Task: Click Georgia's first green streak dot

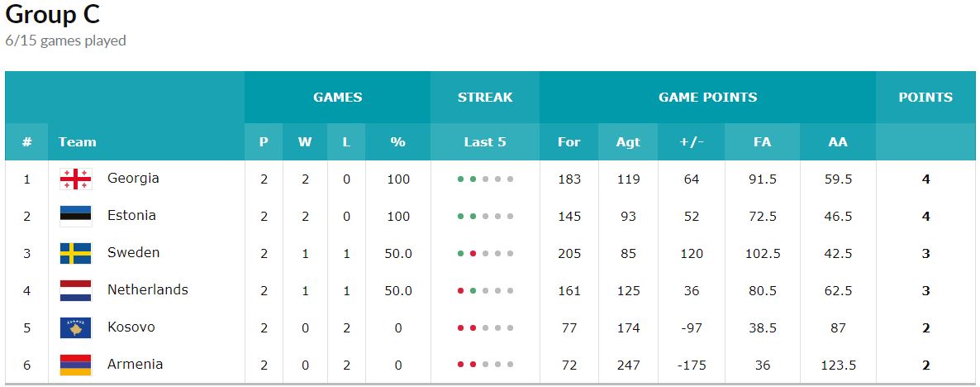Action: tap(460, 179)
